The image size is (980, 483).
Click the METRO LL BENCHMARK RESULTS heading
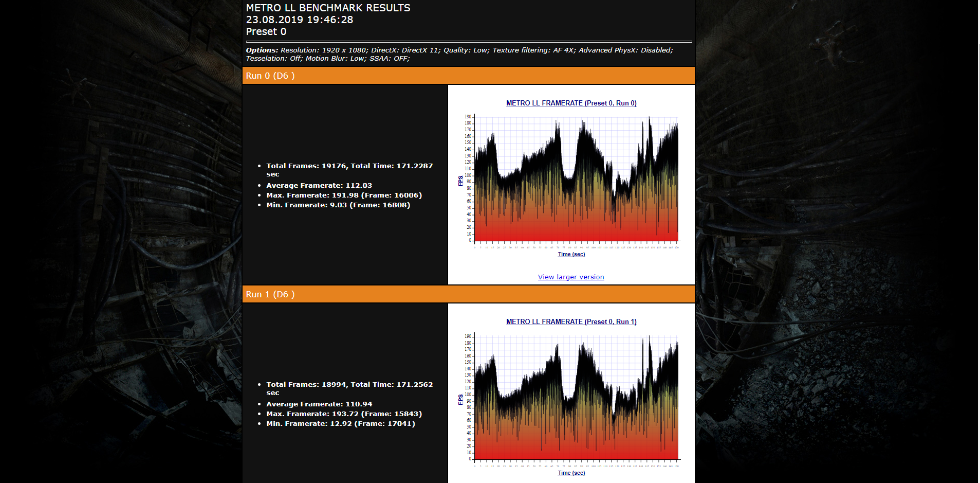(x=328, y=8)
